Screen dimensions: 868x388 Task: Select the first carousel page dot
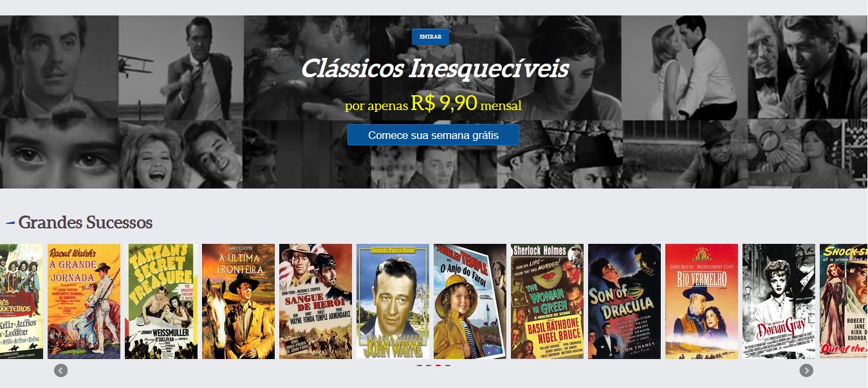tap(420, 365)
